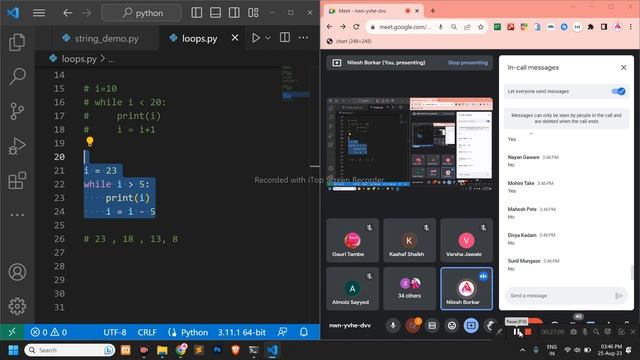Toggle captions in Meet

[432, 325]
